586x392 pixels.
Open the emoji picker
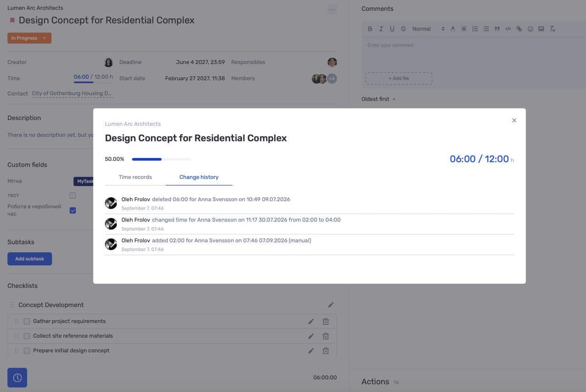click(530, 29)
